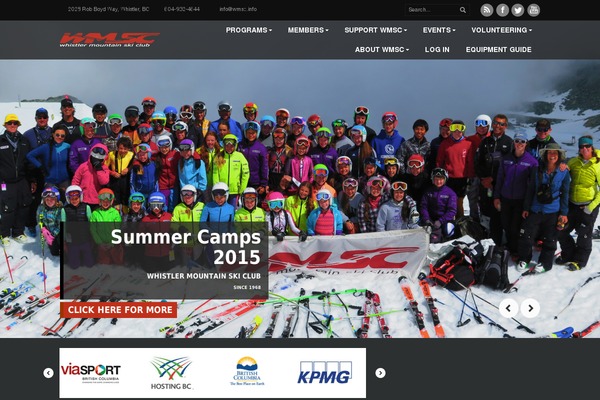Focus the Search text field
The image size is (600, 400).
432,10
